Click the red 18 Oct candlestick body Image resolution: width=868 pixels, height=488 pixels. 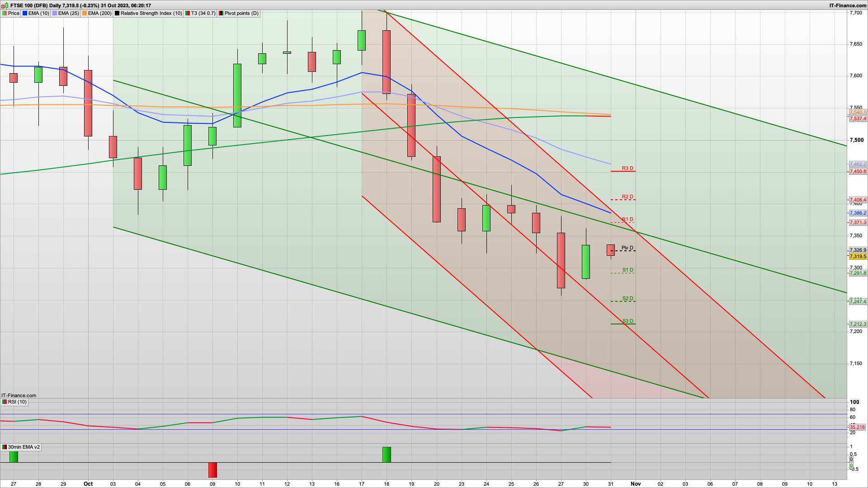[x=387, y=62]
